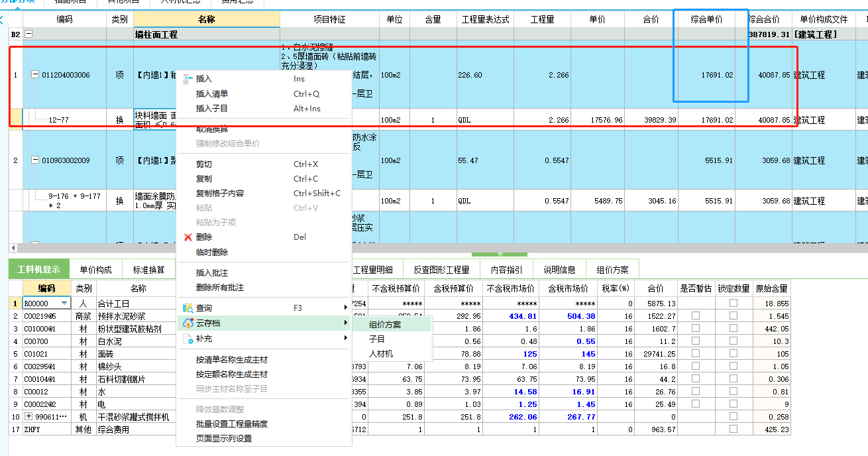Choose 页面显示列设置 menu entry

pyautogui.click(x=263, y=438)
